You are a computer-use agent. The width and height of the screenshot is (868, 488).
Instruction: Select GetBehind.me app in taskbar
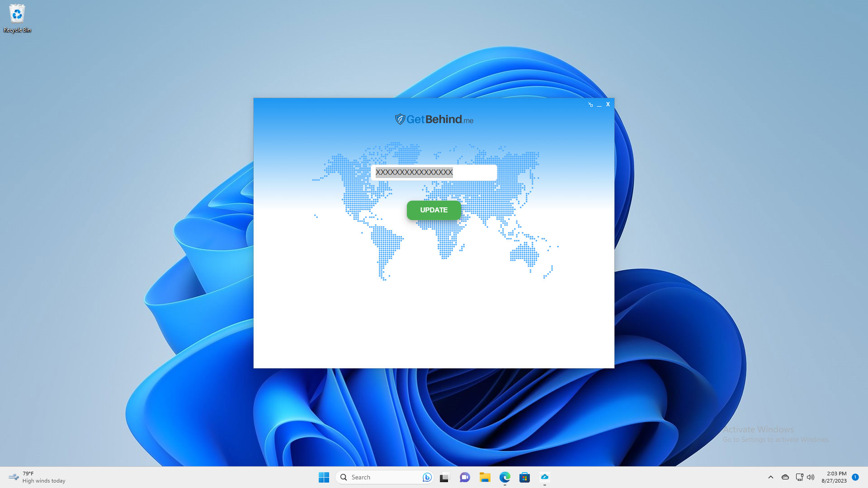coord(545,477)
